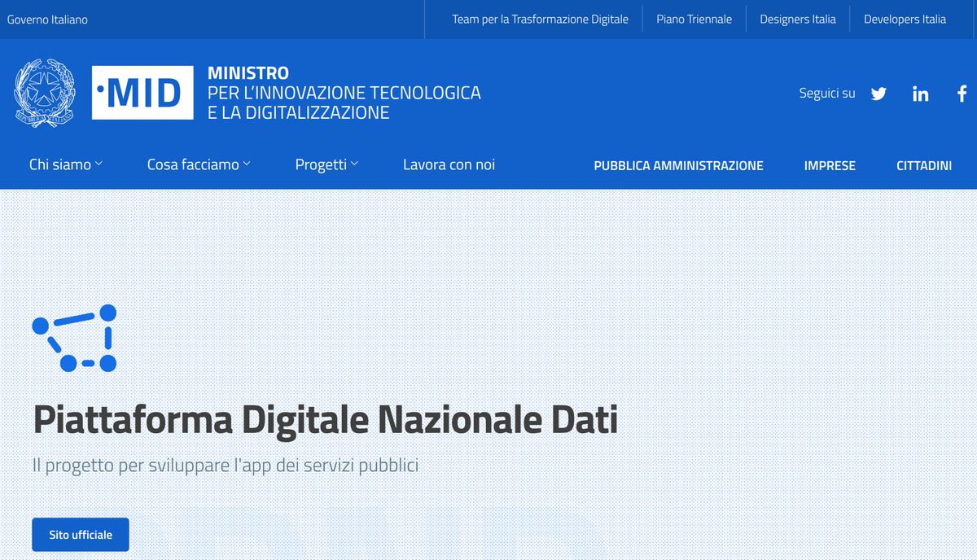Expand the Progetti dropdown menu

[x=326, y=164]
